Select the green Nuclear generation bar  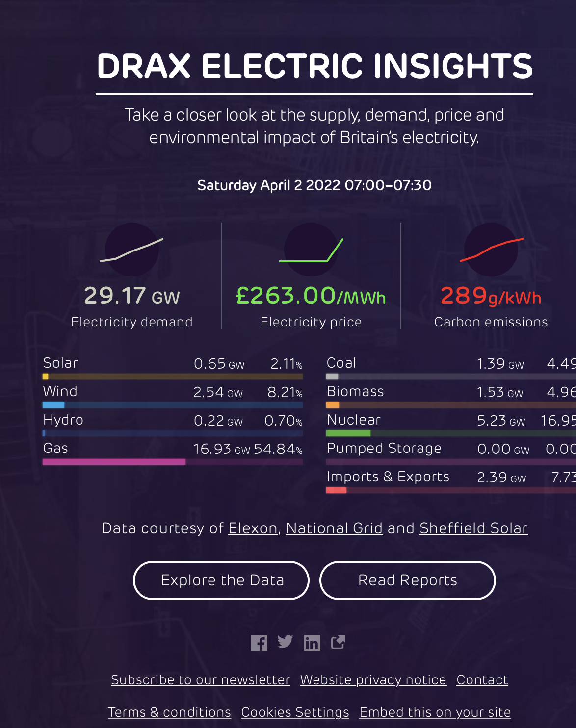(348, 433)
